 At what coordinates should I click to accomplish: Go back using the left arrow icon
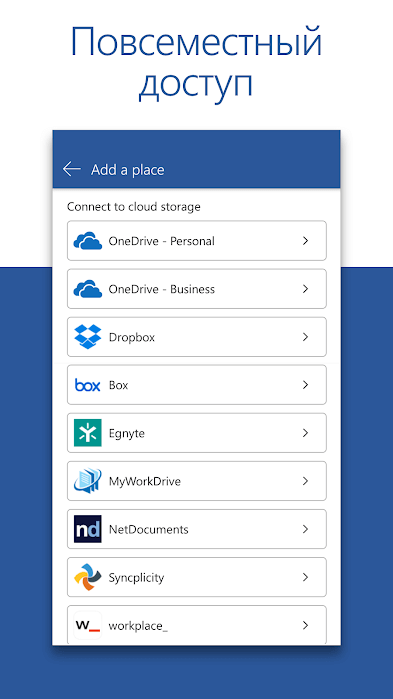click(x=72, y=169)
